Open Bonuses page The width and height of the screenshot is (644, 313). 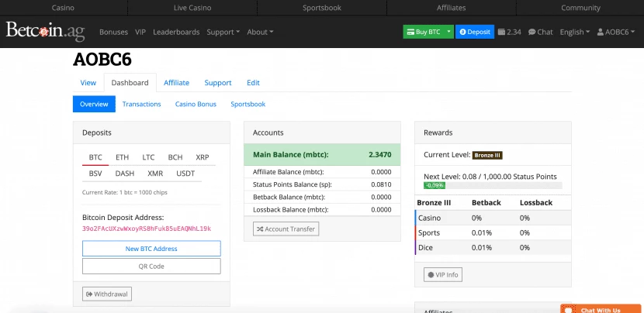coord(113,32)
